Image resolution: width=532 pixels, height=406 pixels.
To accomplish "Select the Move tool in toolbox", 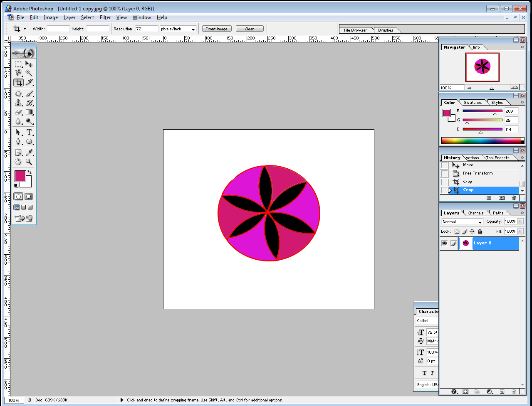I will 29,64.
